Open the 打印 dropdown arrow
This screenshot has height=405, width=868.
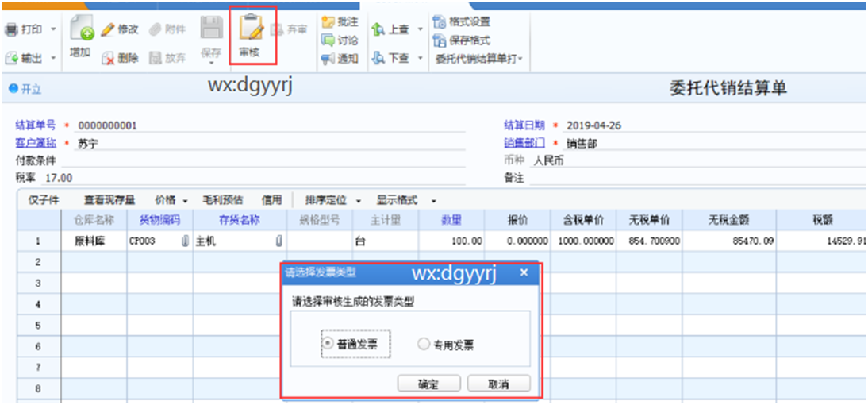[x=54, y=30]
